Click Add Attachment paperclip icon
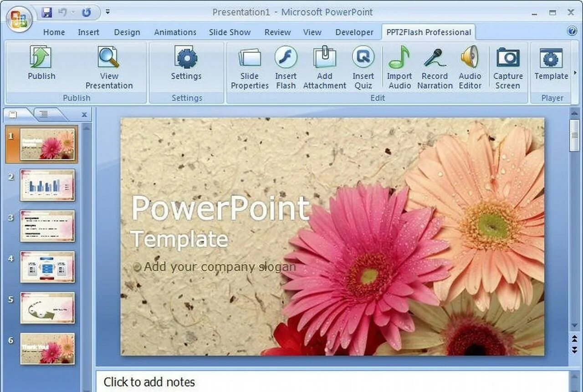 325,57
